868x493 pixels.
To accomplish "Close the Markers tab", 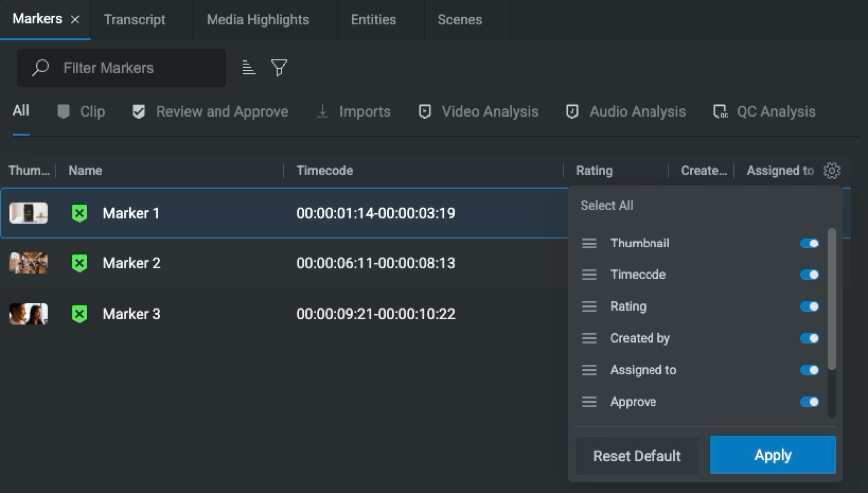I will tap(75, 19).
